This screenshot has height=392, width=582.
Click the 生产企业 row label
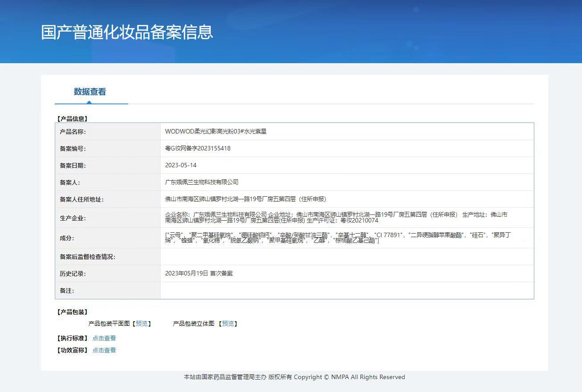tap(73, 218)
